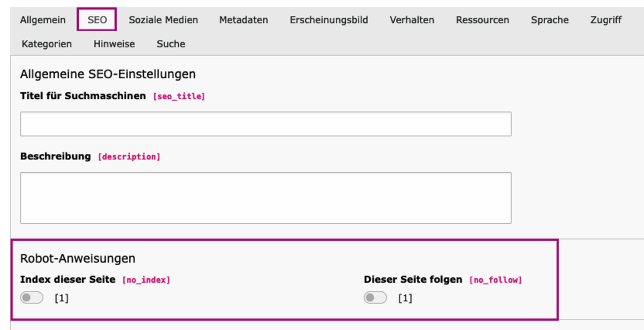
Task: Focus the Beschreibung text area
Action: click(265, 198)
